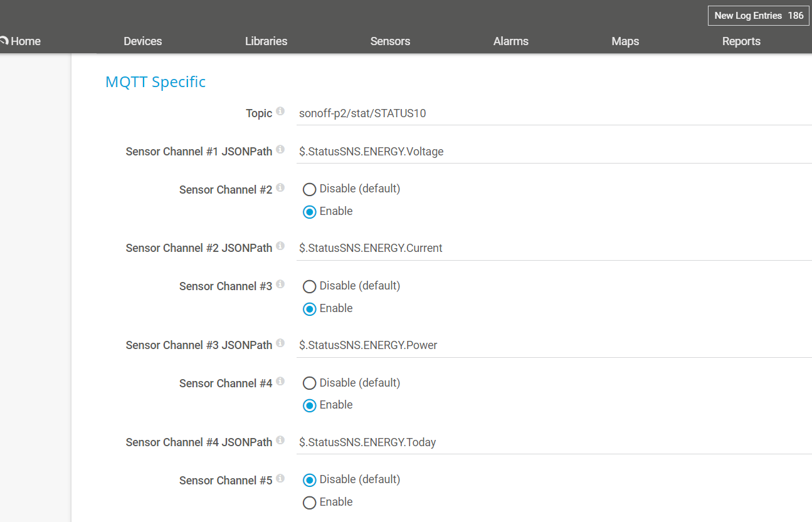The image size is (812, 522).
Task: Click info icon beside Sensor Channel #3 label
Action: 280,284
